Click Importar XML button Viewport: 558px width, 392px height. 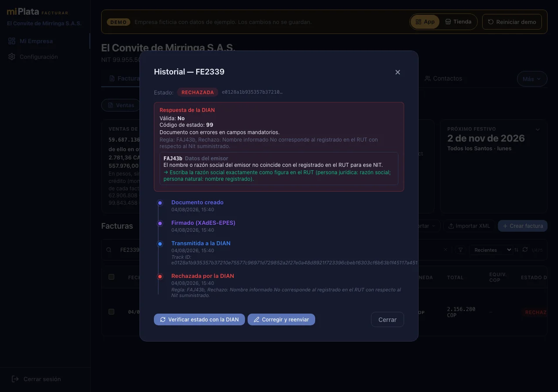tap(469, 226)
